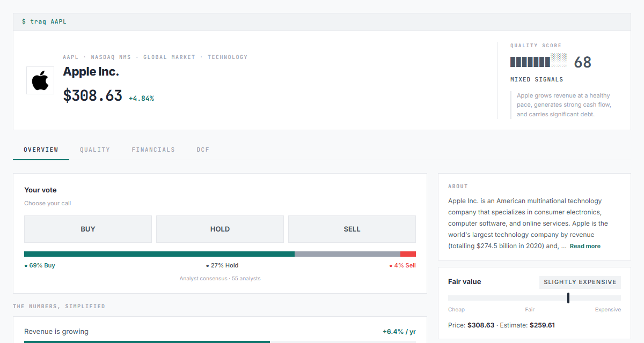Click the ticker breadcrumb 'AAPL · NASDAQ NMS' line
The width and height of the screenshot is (644, 343).
point(155,57)
